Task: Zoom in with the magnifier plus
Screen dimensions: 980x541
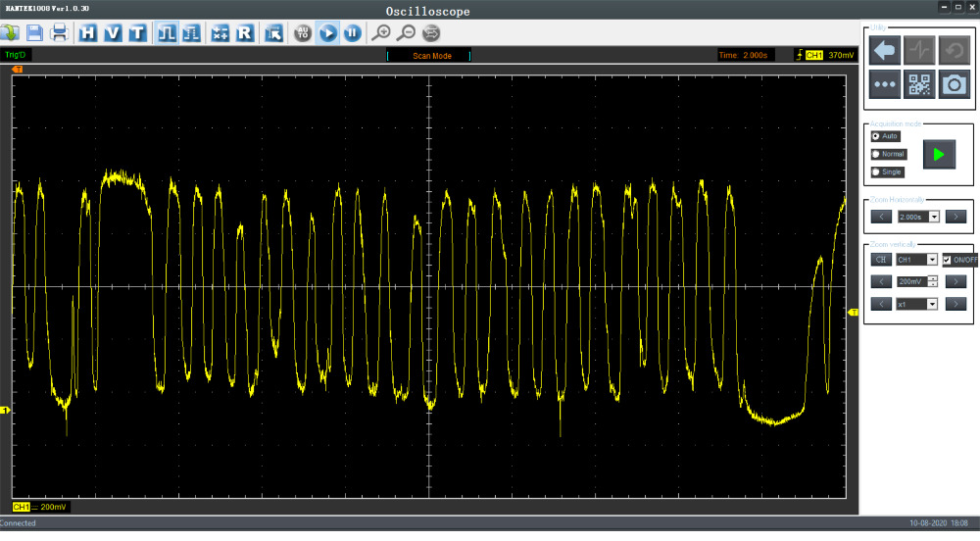Action: [380, 32]
